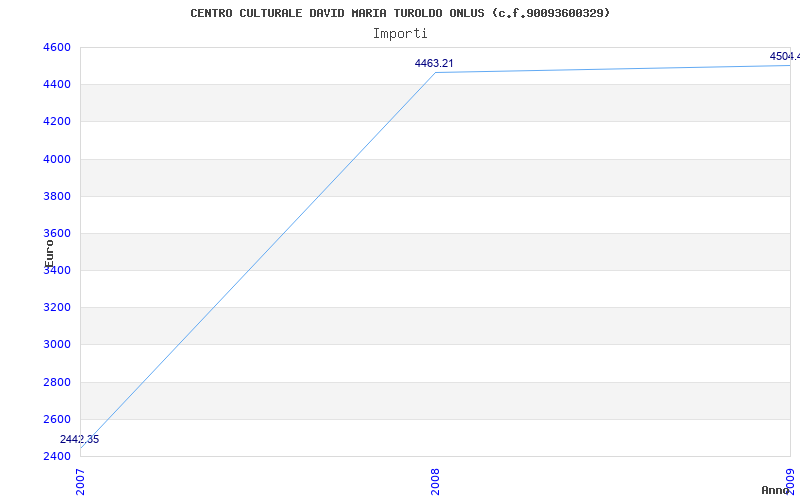Click the 4504 data label near 2009
Image resolution: width=800 pixels, height=500 pixels.
[x=785, y=56]
